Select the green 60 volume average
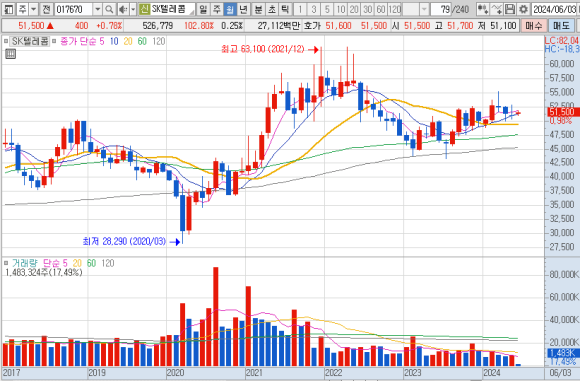The width and height of the screenshot is (580, 381). coord(91,263)
